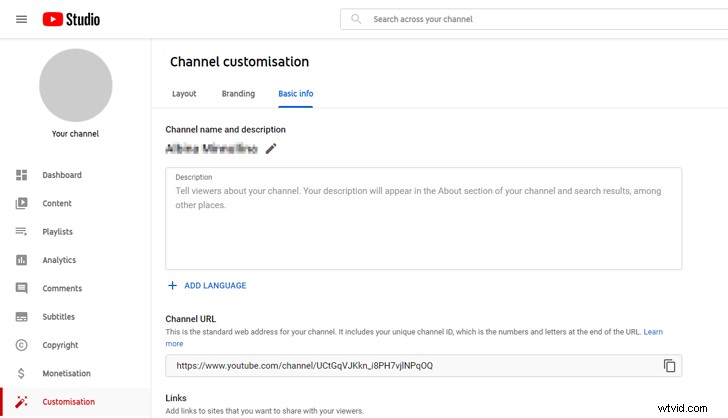Click the ADD LANGUAGE button
Screen dimensions: 728x418
[x=207, y=286]
